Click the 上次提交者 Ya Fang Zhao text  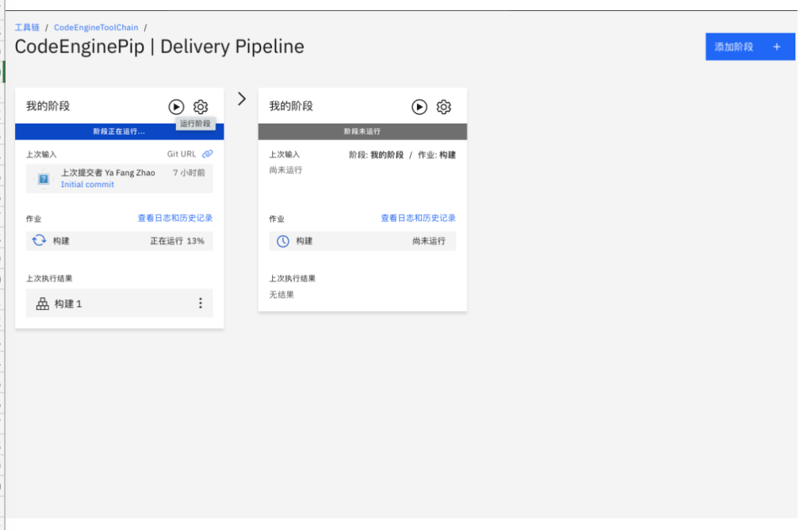(108, 173)
